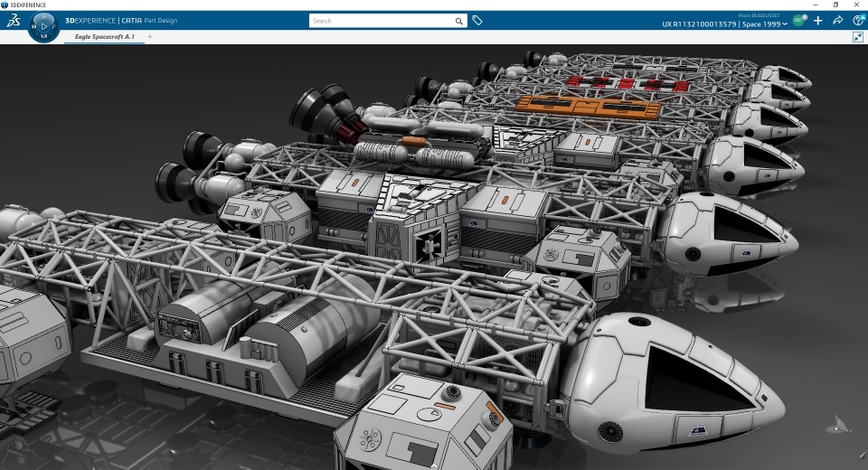Add a new tab with plus button

(x=150, y=36)
